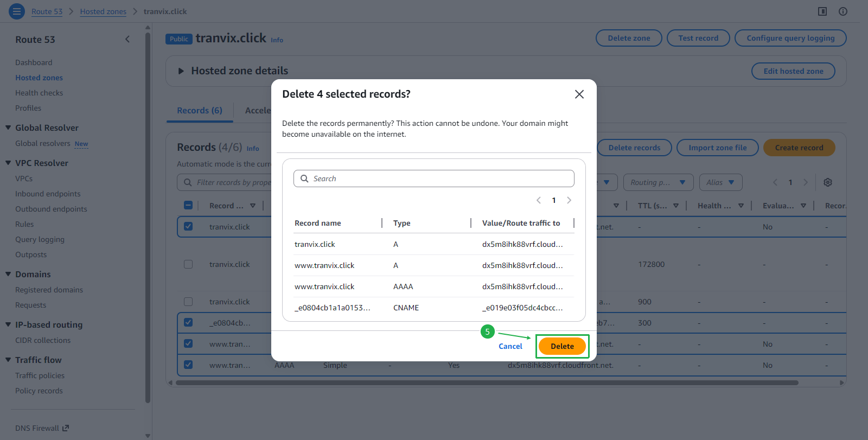The height and width of the screenshot is (440, 868).
Task: Click Create record button
Action: [799, 148]
